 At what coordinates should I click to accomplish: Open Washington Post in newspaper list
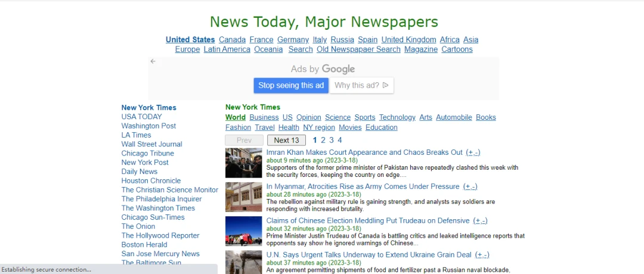click(x=148, y=126)
